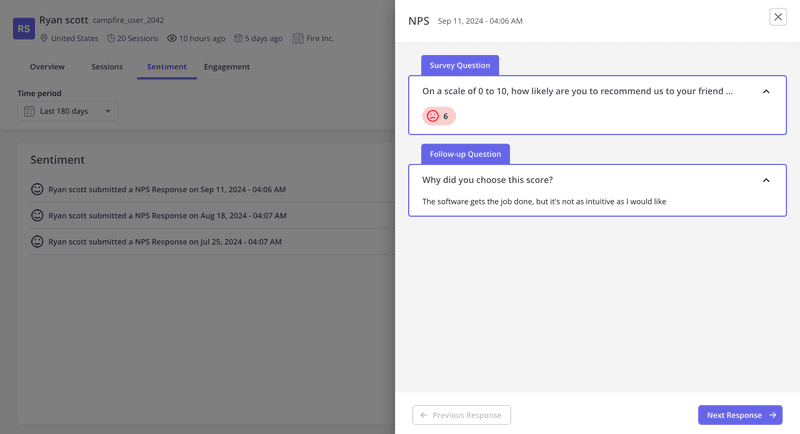Click the Fire Inc. company name
This screenshot has width=800, height=434.
coord(320,38)
